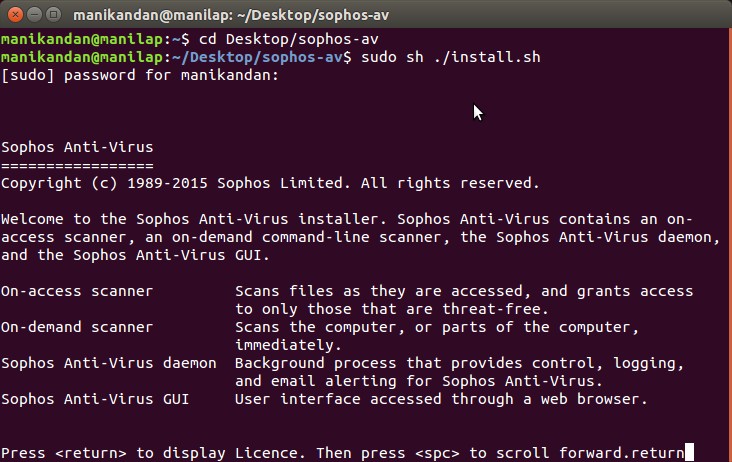Click 'Background process that provides control' description
Image resolution: width=732 pixels, height=462 pixels.
459,363
